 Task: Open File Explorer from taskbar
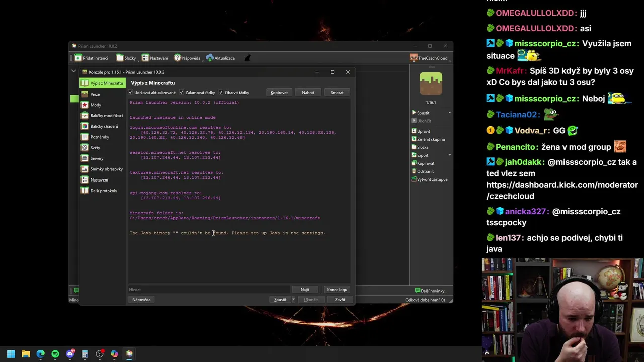pyautogui.click(x=26, y=354)
